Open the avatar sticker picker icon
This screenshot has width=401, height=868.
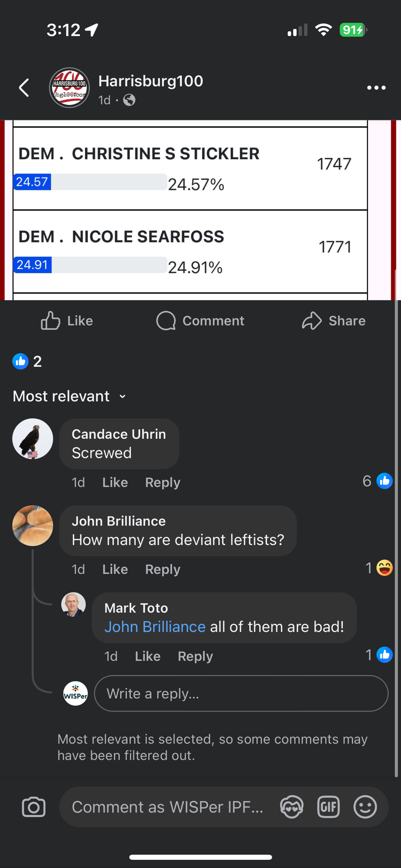tap(292, 807)
